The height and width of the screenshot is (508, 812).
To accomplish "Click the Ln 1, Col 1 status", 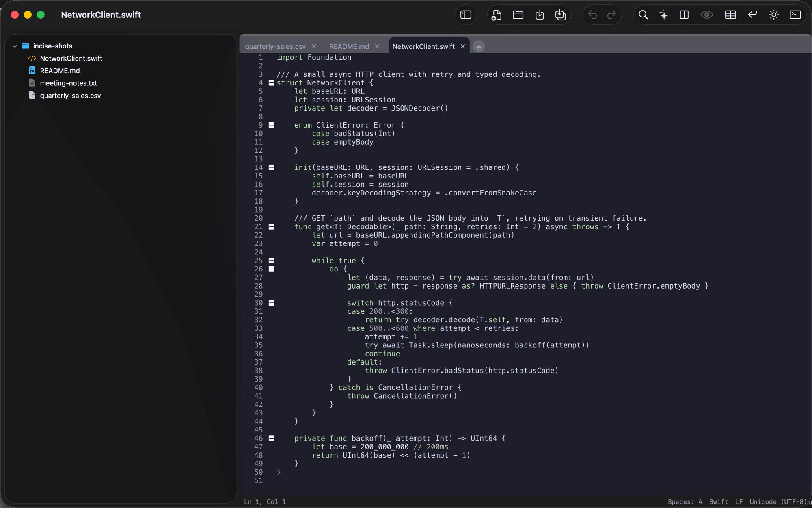I will point(265,502).
